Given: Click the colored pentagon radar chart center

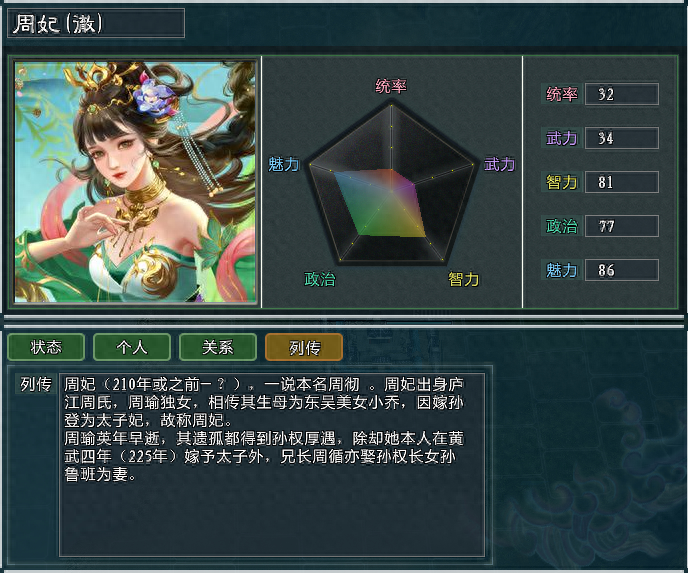Looking at the screenshot, I should (391, 191).
